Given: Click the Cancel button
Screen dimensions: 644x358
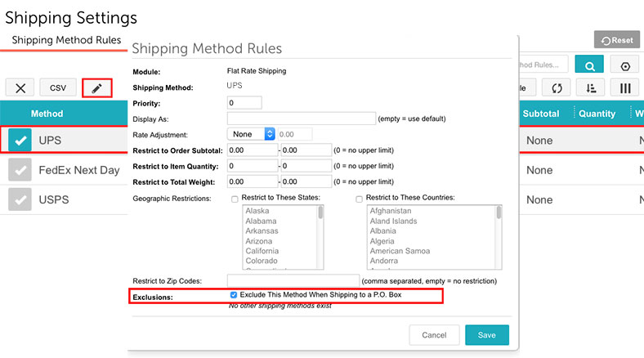Looking at the screenshot, I should (434, 335).
